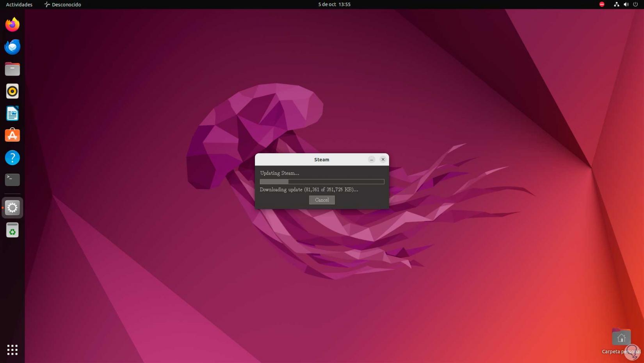Open the Actividades overview
The height and width of the screenshot is (363, 644).
19,4
